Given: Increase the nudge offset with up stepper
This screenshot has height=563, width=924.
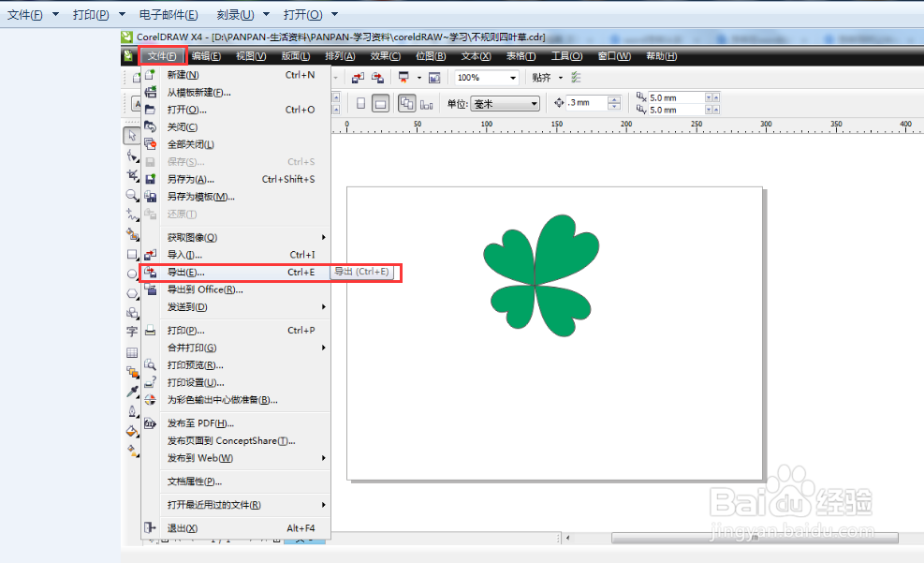Looking at the screenshot, I should coord(614,99).
